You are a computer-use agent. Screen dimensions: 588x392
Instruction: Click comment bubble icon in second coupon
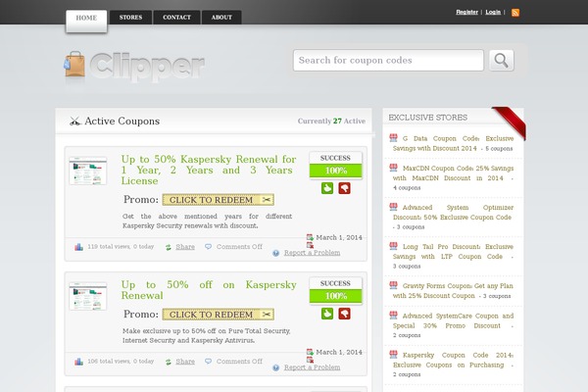click(208, 362)
